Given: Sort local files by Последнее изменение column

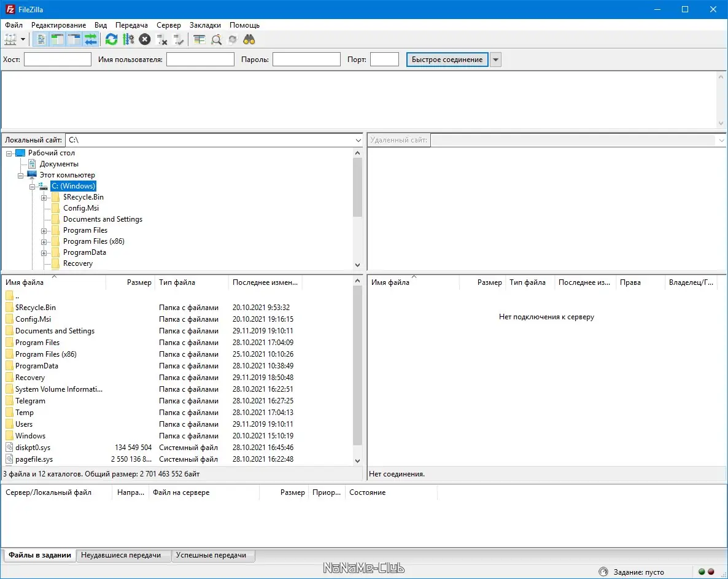Looking at the screenshot, I should [x=266, y=282].
